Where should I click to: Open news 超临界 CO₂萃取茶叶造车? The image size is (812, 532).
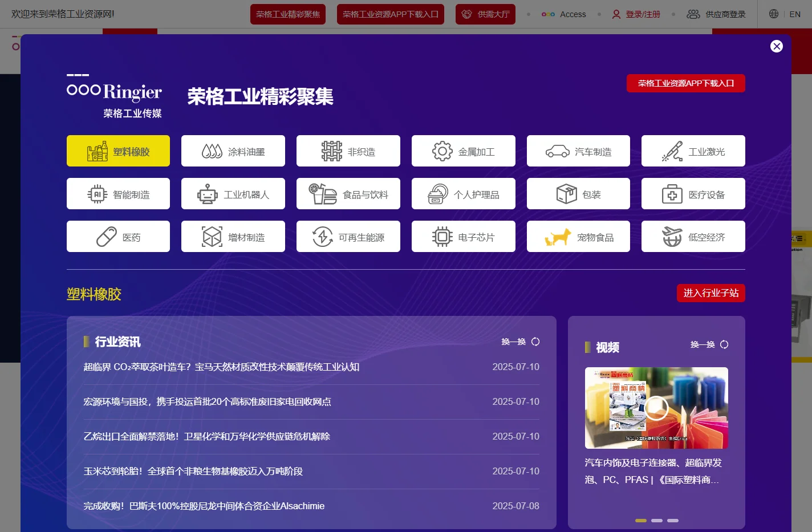[221, 367]
